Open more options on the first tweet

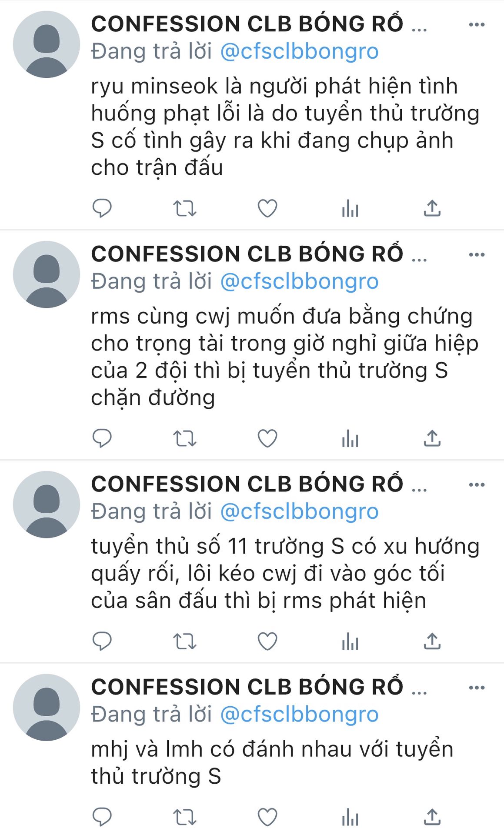pyautogui.click(x=477, y=24)
